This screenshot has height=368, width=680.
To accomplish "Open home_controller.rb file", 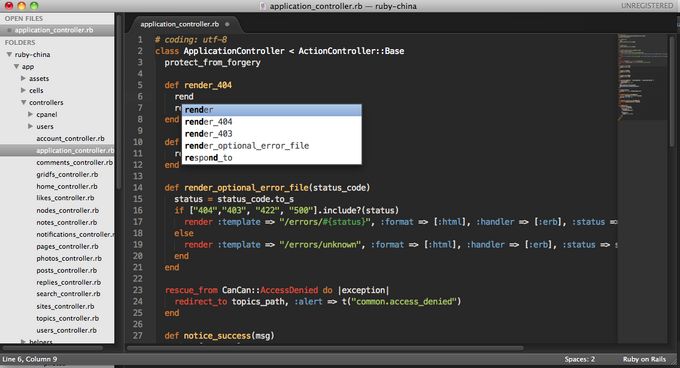I will 67,186.
